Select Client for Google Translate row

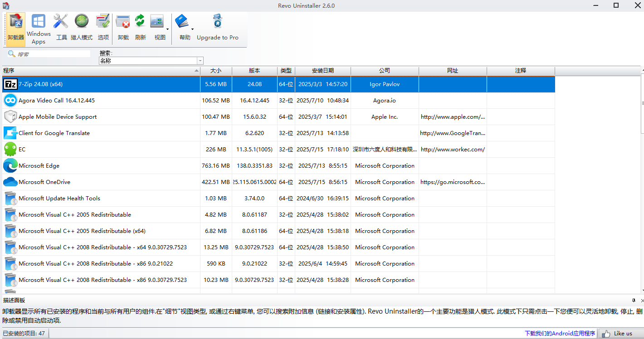pyautogui.click(x=279, y=133)
